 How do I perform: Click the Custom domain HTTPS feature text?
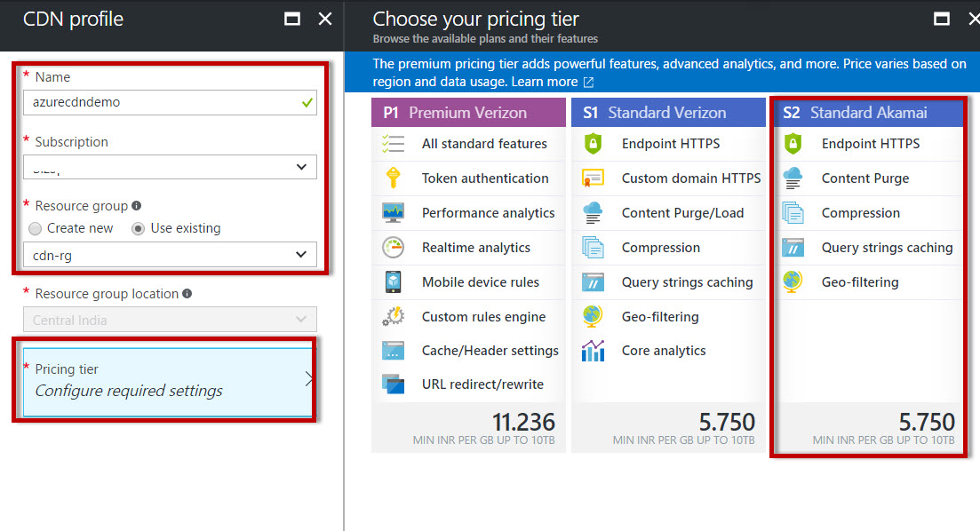coord(691,178)
